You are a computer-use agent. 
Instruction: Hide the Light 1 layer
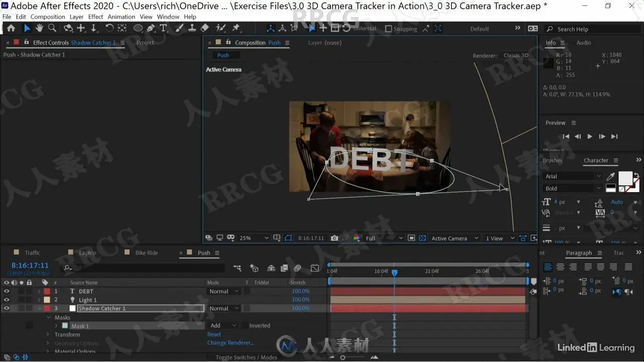click(x=7, y=300)
